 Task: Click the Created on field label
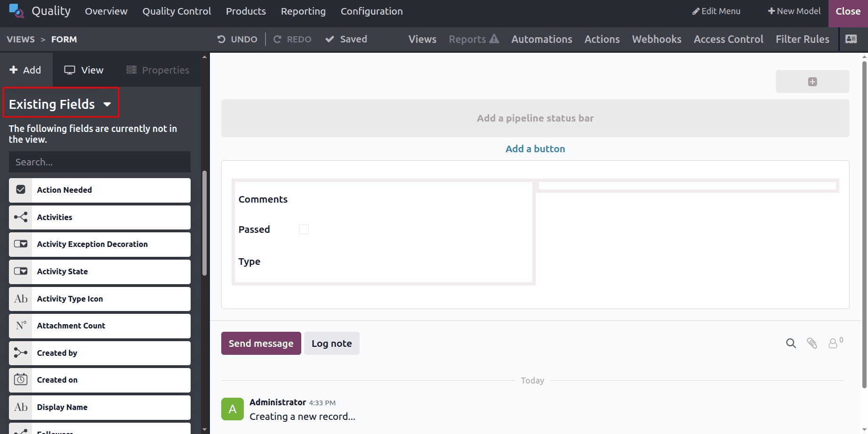(x=57, y=380)
